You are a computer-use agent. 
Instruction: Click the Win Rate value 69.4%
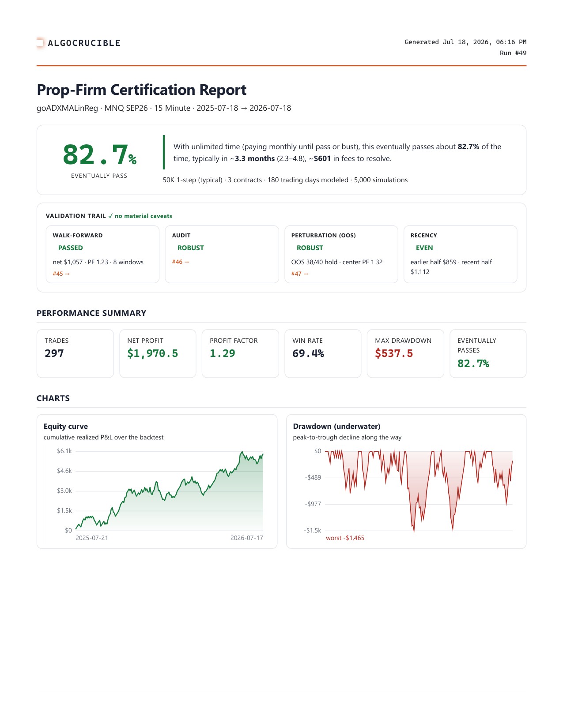(x=308, y=353)
